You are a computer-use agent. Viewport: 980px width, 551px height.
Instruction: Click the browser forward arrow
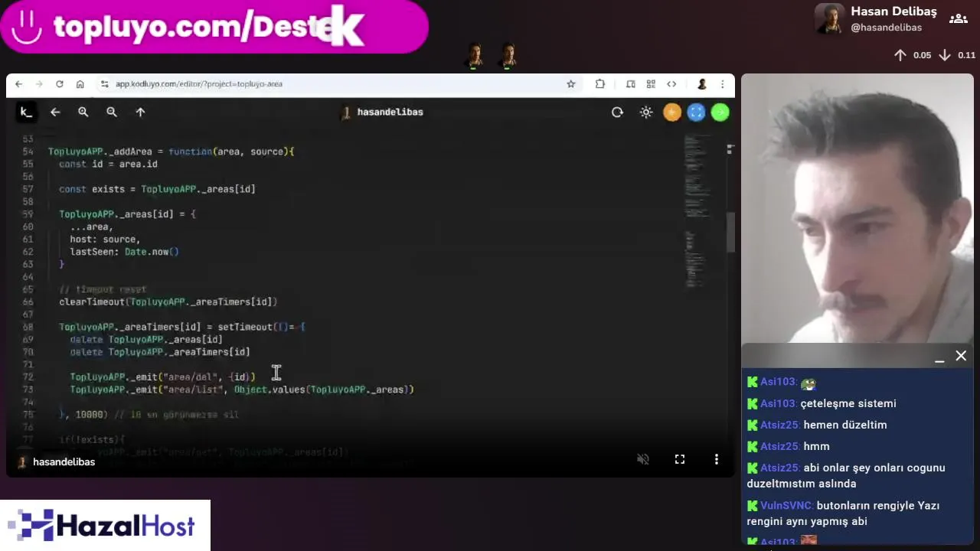click(39, 84)
